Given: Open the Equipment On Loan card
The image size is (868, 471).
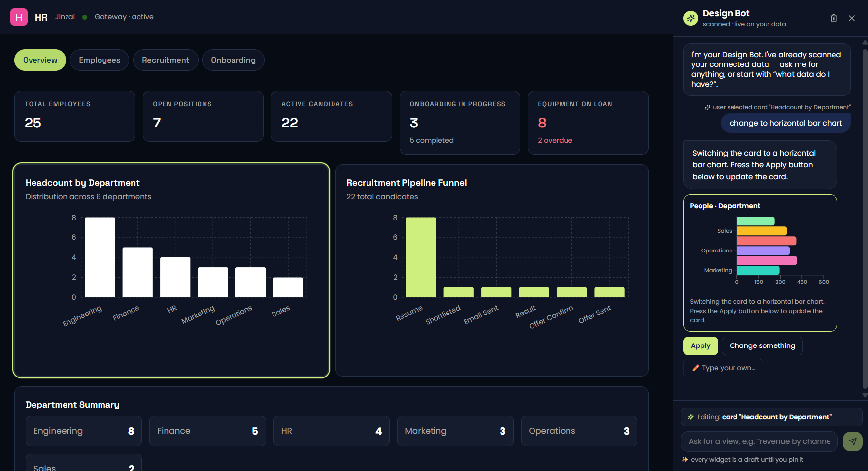Looking at the screenshot, I should point(588,123).
